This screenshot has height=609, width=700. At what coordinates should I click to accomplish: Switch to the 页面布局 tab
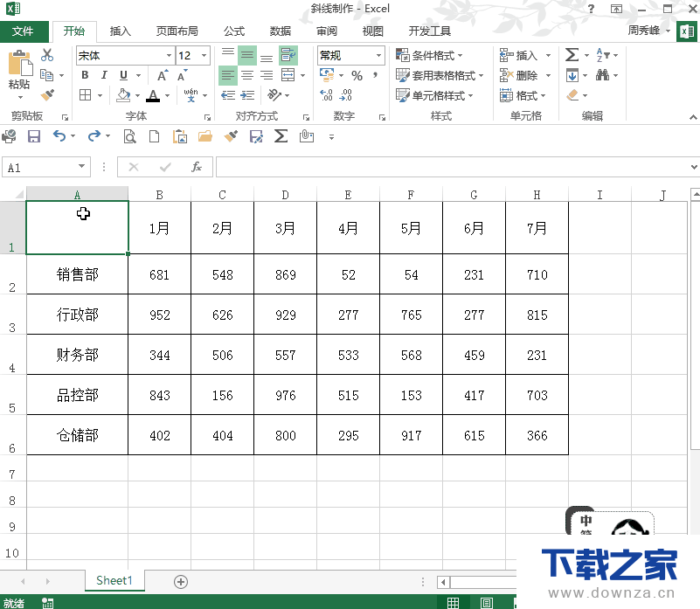177,31
